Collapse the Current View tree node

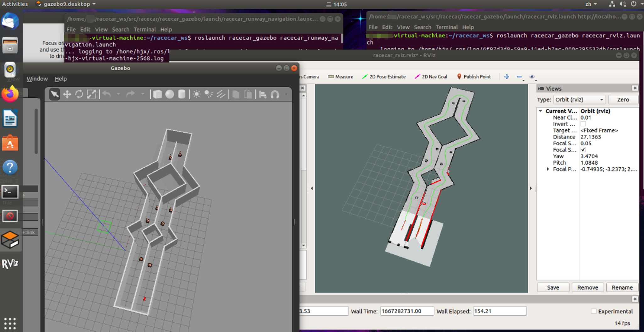(x=541, y=111)
